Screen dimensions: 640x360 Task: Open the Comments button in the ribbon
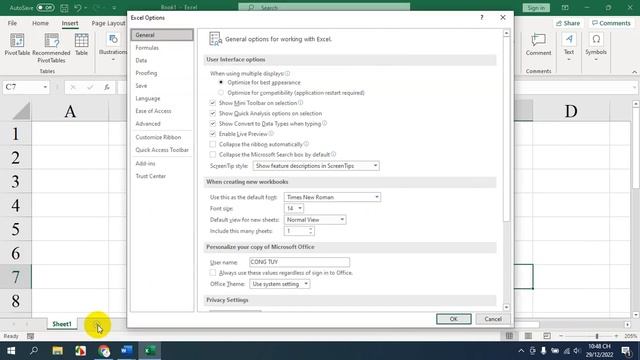(611, 23)
